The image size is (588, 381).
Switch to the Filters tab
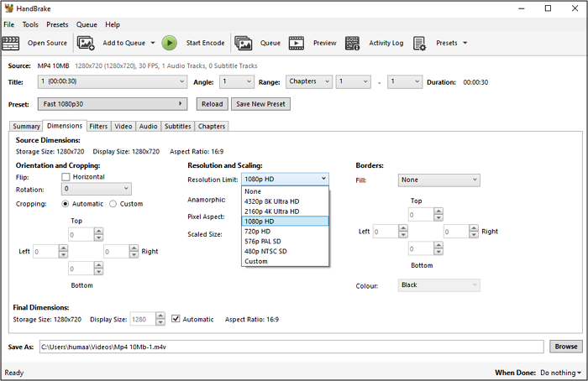pyautogui.click(x=98, y=126)
